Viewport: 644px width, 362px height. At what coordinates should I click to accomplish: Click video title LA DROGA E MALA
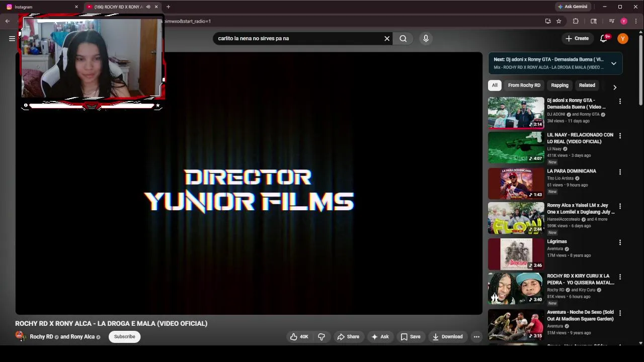click(111, 324)
